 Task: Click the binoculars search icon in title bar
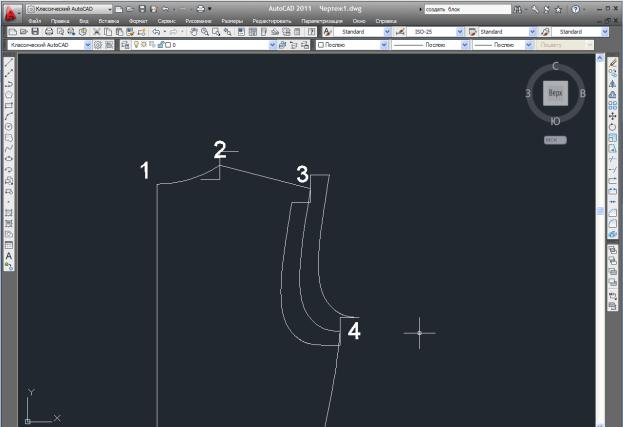518,9
